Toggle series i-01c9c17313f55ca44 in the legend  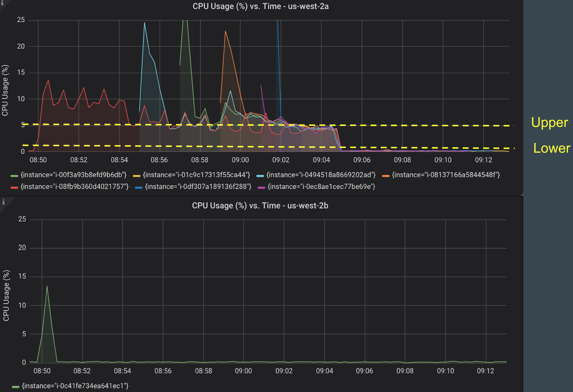click(x=196, y=175)
